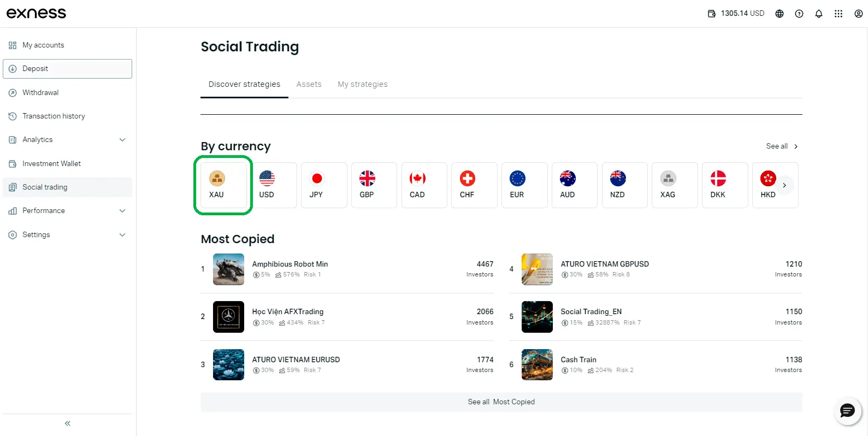Open Amphibious Robot Min strategy thumbnail
The width and height of the screenshot is (868, 436).
(228, 269)
